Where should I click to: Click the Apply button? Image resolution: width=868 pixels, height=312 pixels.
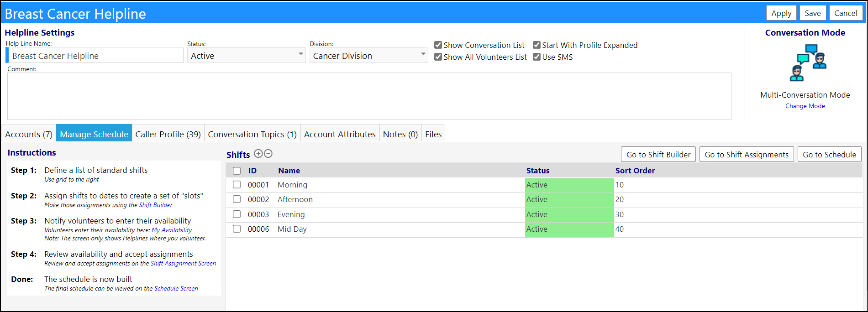(781, 13)
